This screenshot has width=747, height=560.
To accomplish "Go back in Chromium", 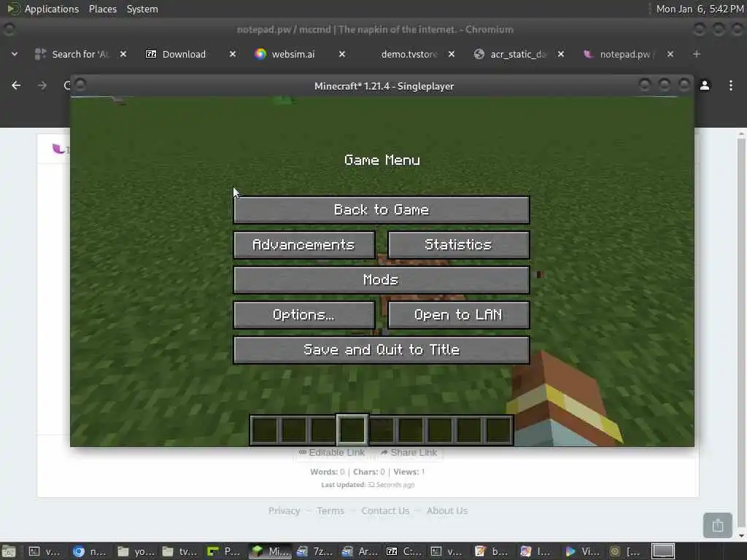I will [x=16, y=86].
